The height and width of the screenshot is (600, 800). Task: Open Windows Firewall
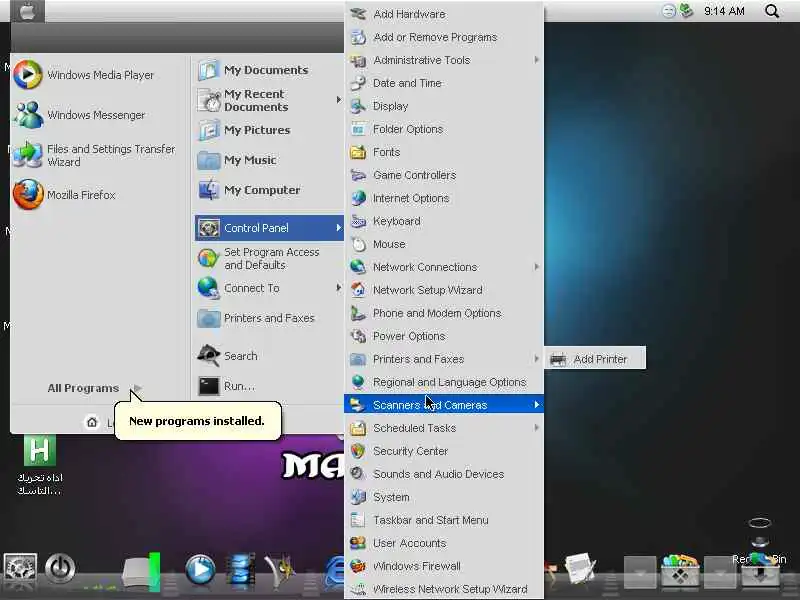[x=444, y=566]
